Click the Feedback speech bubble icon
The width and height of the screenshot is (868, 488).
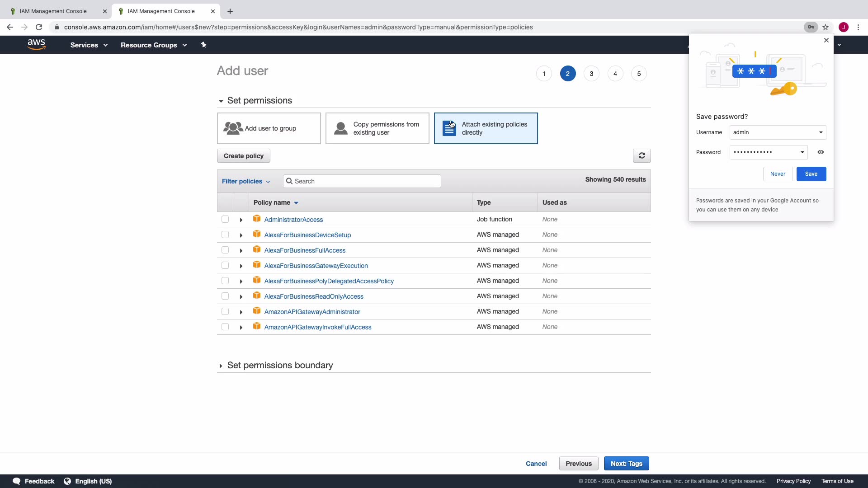click(17, 481)
